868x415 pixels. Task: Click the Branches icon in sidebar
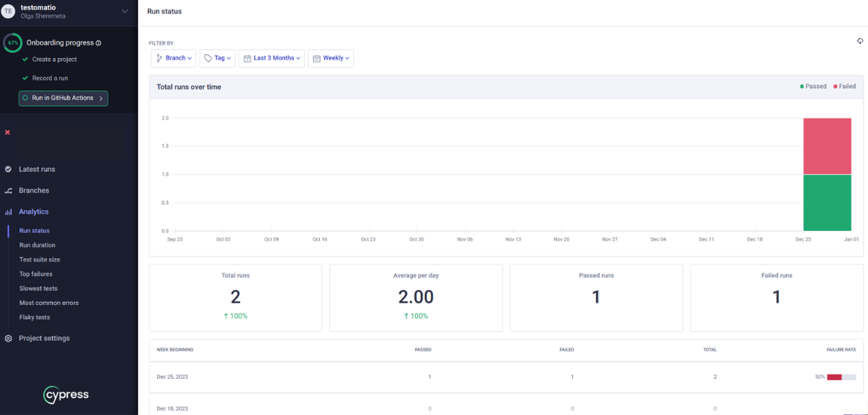8,191
